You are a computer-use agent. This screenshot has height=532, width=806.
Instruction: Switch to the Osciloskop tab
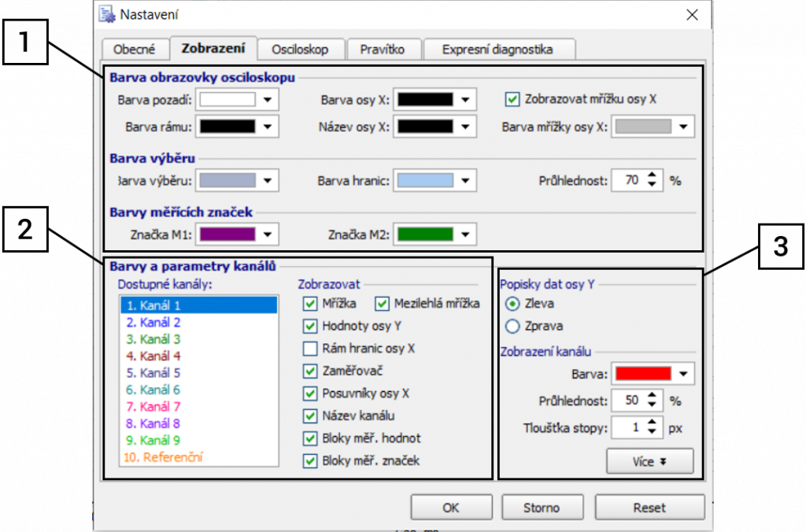click(300, 49)
